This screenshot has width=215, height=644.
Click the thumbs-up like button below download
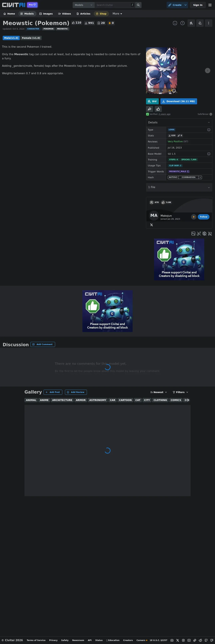158,109
